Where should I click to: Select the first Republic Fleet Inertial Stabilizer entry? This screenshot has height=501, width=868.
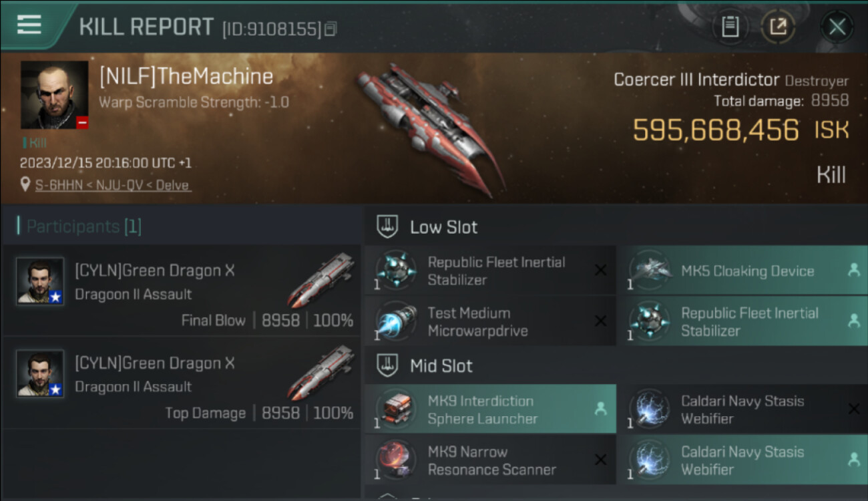click(490, 271)
